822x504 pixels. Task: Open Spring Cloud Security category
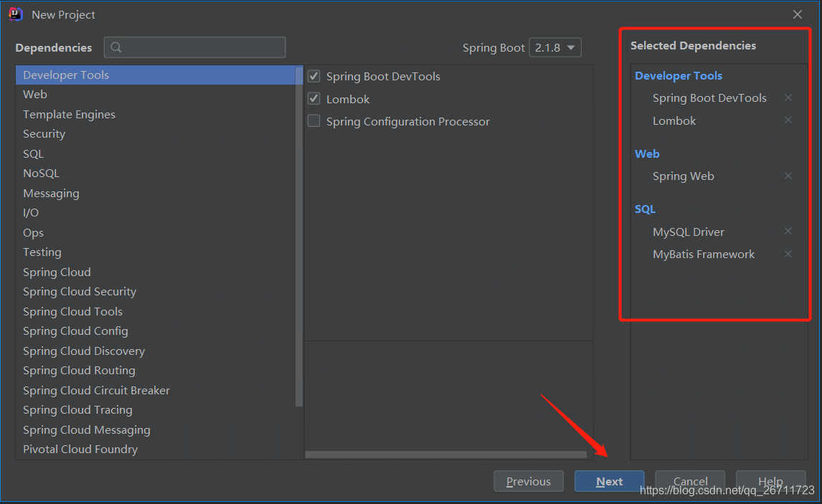coord(159,292)
